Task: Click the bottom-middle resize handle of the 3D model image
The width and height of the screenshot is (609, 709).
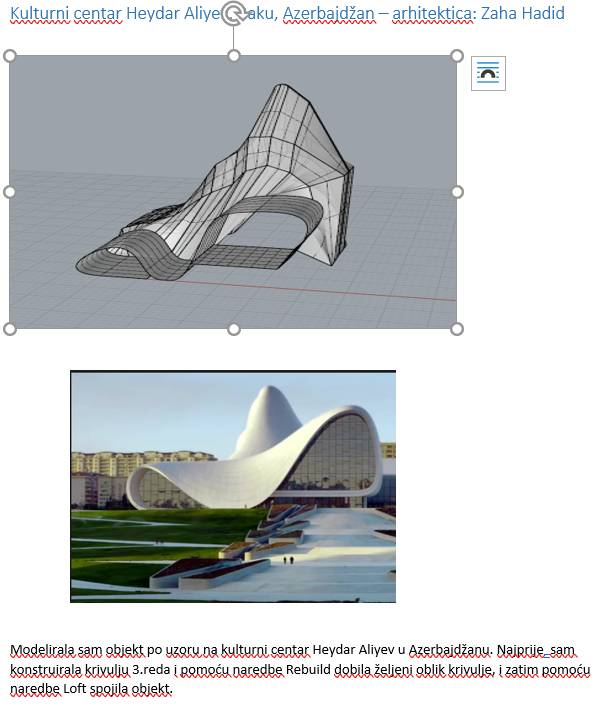Action: [x=234, y=330]
